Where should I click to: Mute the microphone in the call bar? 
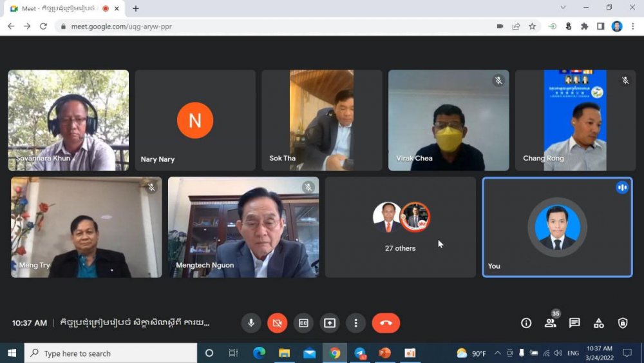pyautogui.click(x=251, y=323)
